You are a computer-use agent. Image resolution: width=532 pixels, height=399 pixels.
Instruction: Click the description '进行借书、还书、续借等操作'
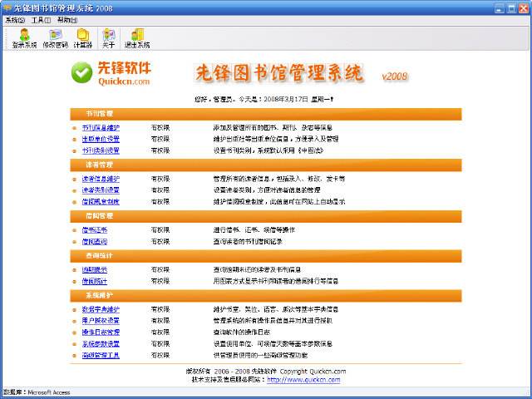point(254,230)
